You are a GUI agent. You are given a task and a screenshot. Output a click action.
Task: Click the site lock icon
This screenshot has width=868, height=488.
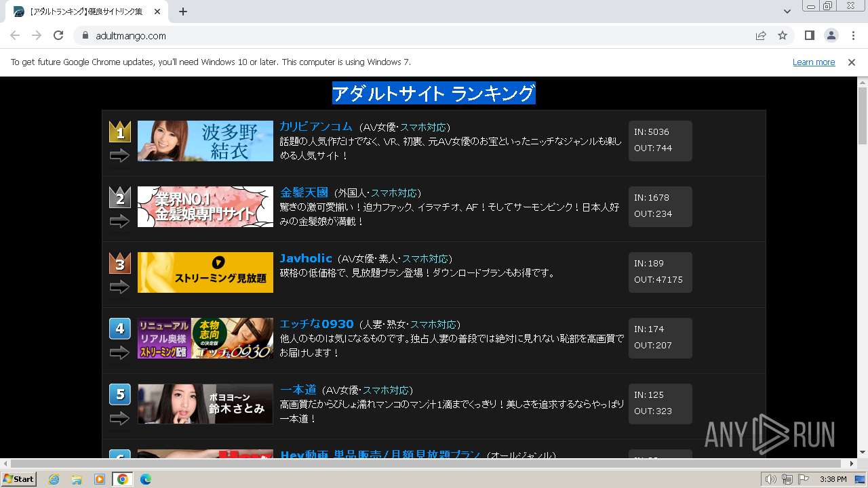(x=85, y=36)
